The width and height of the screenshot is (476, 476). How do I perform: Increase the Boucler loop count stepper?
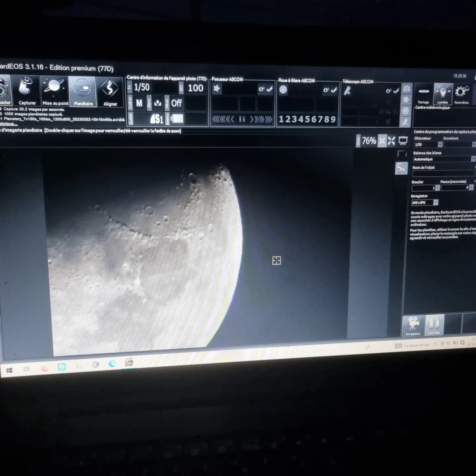coord(437,186)
